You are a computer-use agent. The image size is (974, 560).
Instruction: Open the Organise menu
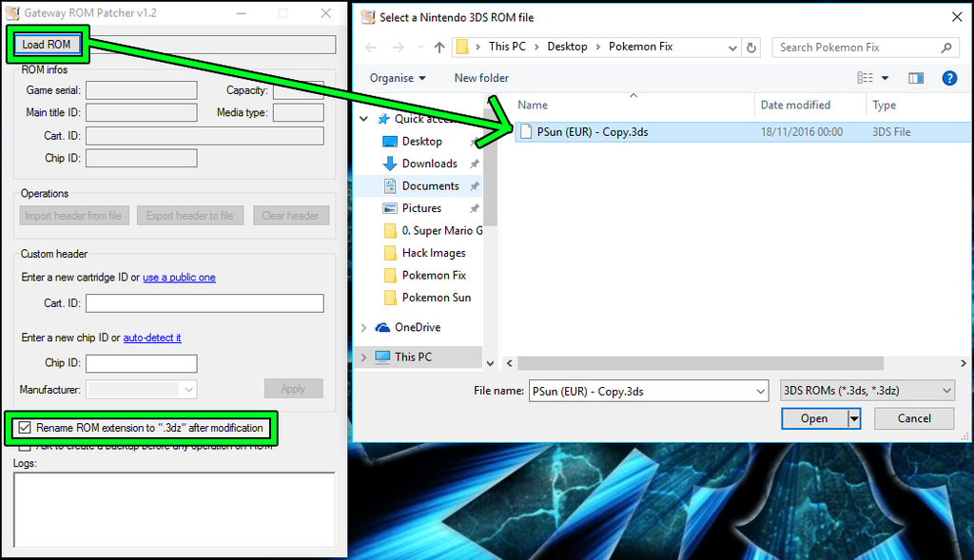click(x=398, y=78)
